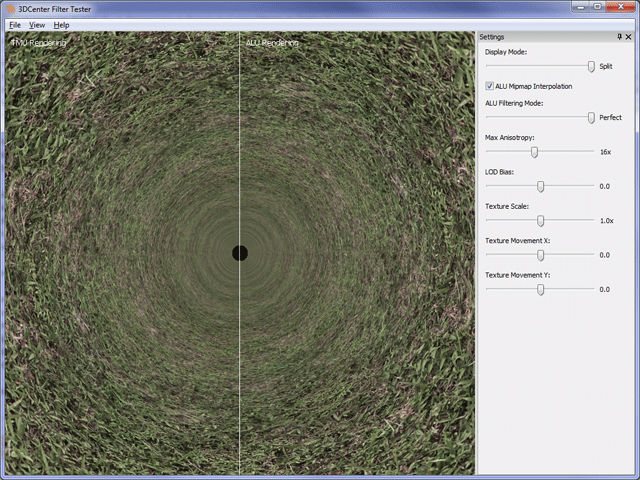Click the ALU Filtering Mode slider handle
This screenshot has height=480, width=640.
pos(591,118)
